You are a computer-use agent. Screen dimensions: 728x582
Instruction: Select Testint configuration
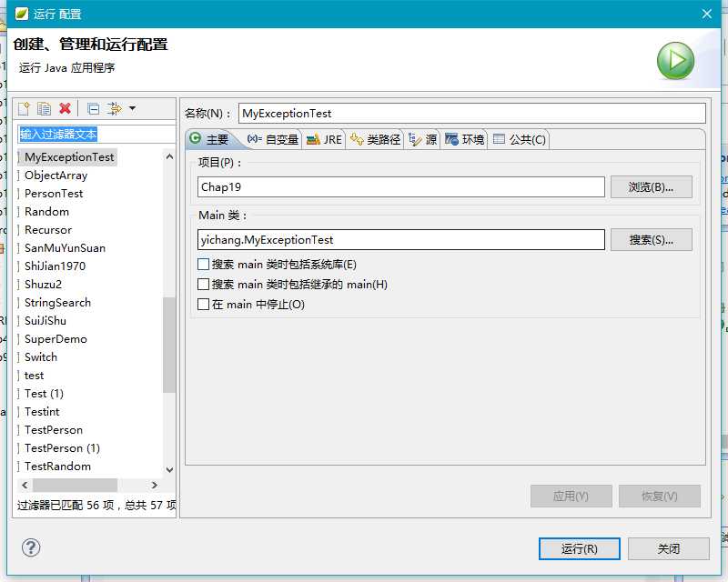(42, 412)
